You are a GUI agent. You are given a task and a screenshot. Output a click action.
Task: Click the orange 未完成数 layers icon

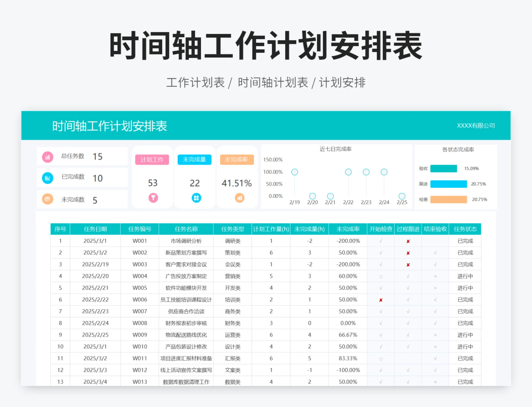click(48, 199)
